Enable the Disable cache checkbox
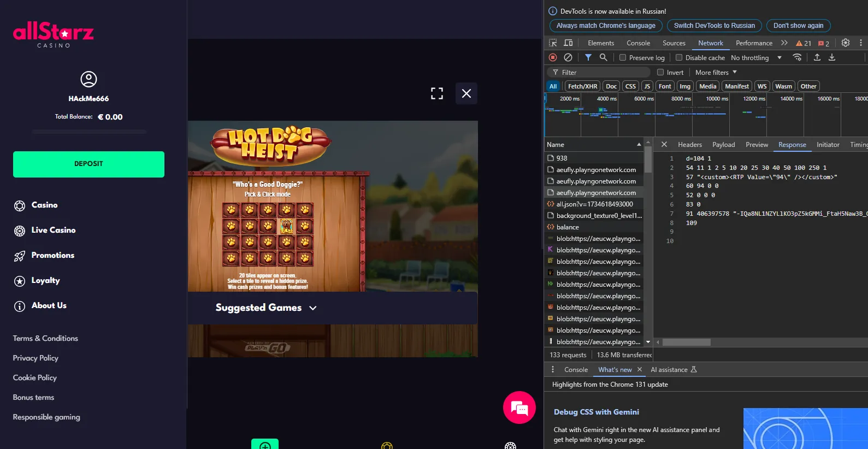Screen dimensions: 868x449 pyautogui.click(x=679, y=57)
